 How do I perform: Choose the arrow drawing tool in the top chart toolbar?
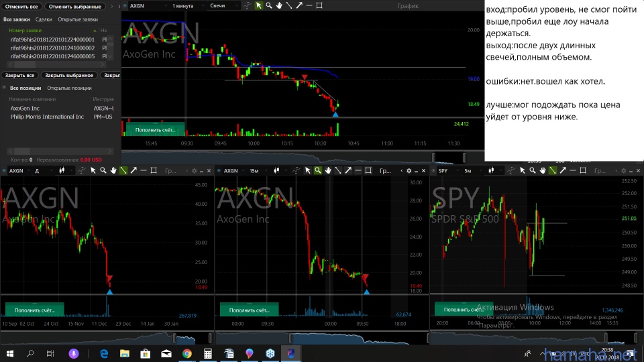(x=299, y=5)
